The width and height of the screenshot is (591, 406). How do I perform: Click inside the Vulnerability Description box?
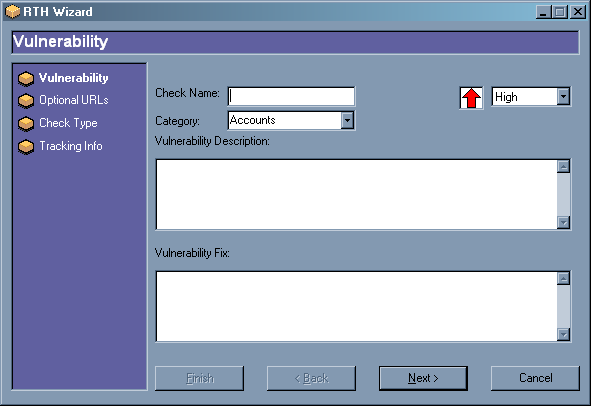click(x=357, y=194)
